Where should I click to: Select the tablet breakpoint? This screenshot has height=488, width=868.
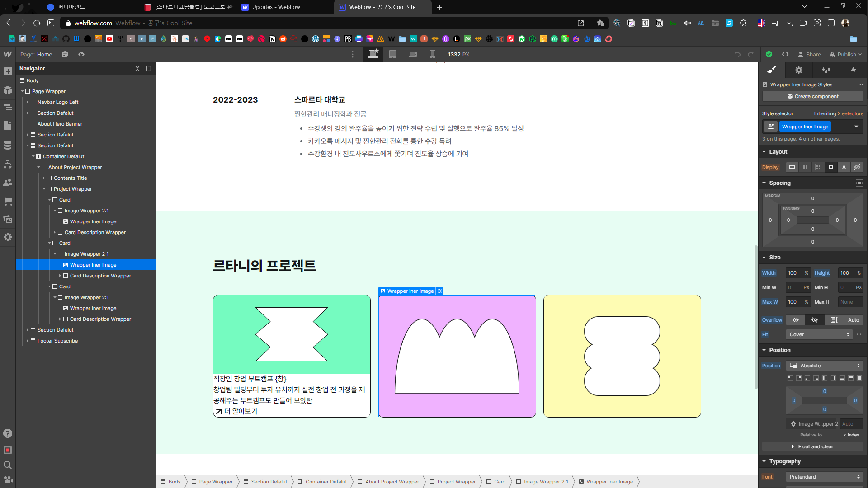point(393,54)
